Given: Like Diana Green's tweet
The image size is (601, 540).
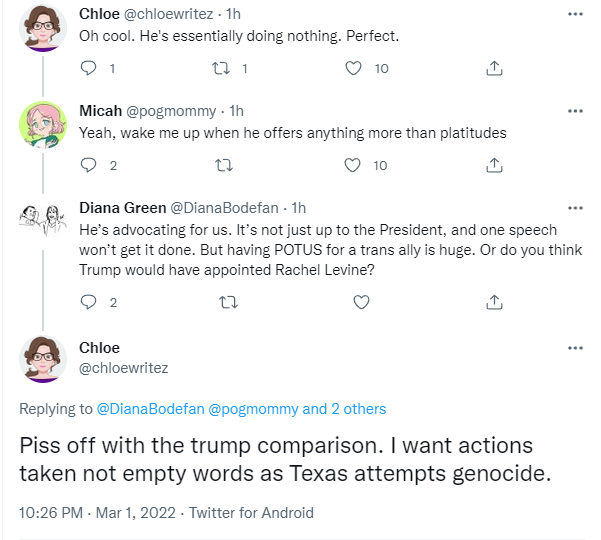Looking at the screenshot, I should tap(361, 302).
